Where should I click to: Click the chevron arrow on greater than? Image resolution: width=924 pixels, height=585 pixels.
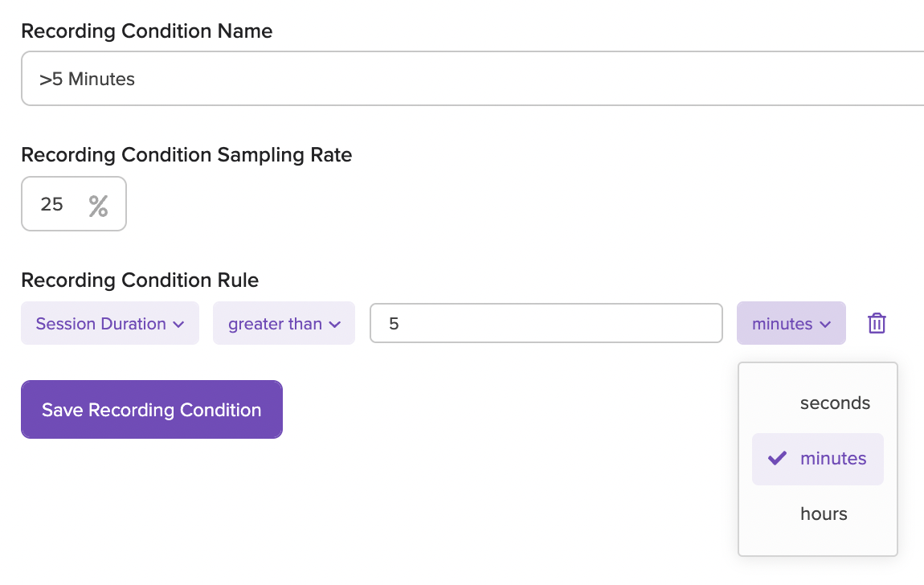(335, 325)
